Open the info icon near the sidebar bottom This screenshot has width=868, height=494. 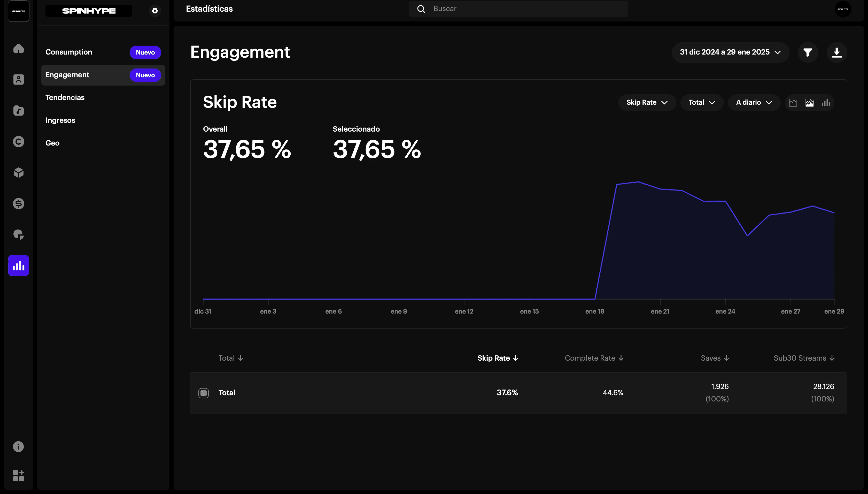[x=18, y=446]
